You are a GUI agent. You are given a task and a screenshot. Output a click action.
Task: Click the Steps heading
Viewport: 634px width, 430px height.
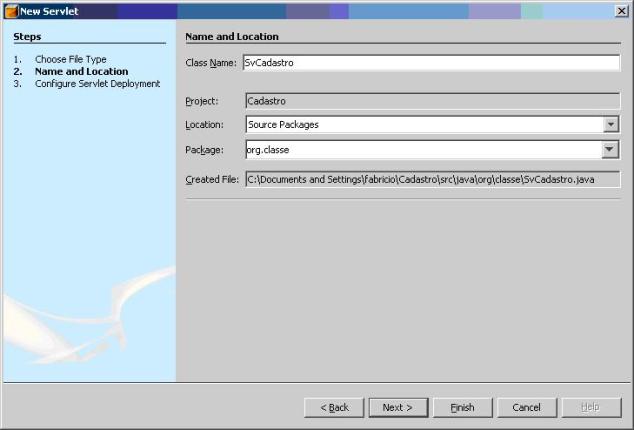pos(27,37)
